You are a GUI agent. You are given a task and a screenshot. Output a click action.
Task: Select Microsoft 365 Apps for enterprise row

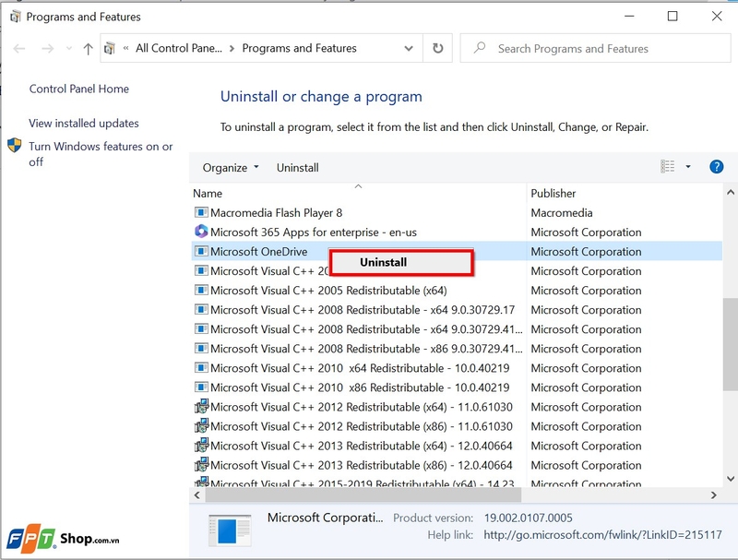pos(457,232)
